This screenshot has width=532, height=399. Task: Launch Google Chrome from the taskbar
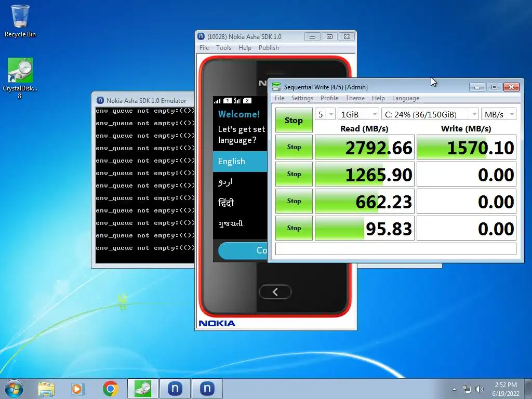pos(110,389)
